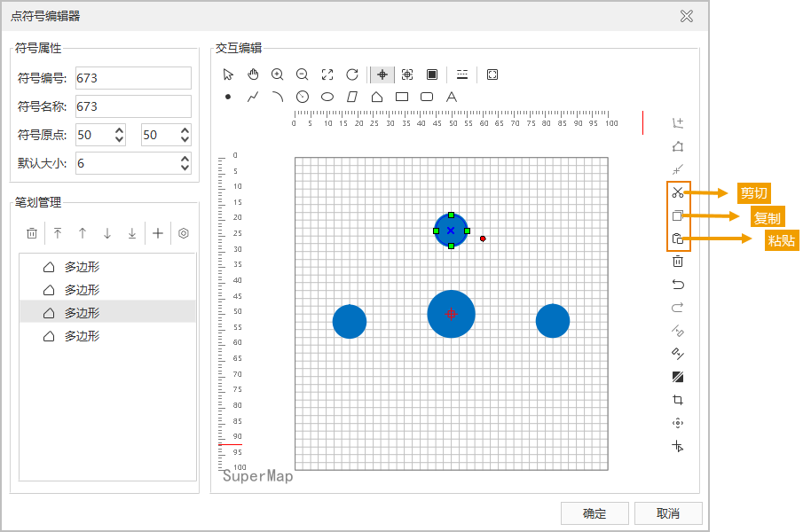The height and width of the screenshot is (532, 811).
Task: Increase first 符号原点 value
Action: coord(119,129)
